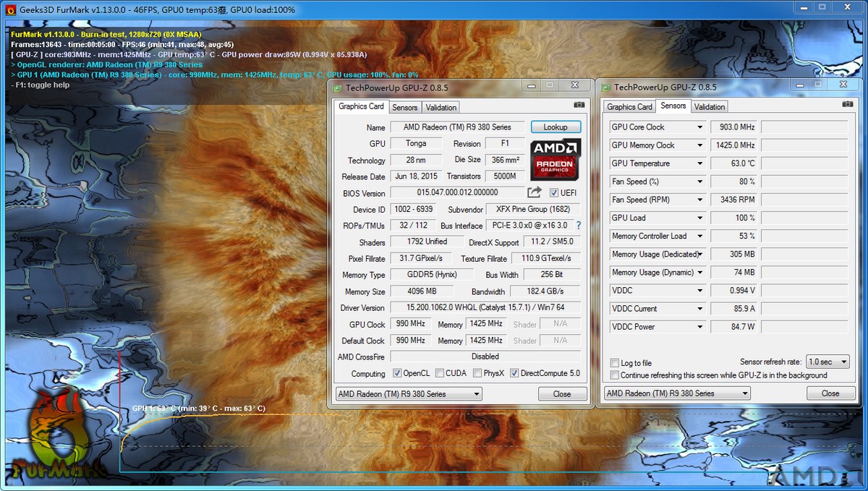Open Memory Usage (Dynamic) dropdown
This screenshot has height=491, width=868.
tap(700, 273)
